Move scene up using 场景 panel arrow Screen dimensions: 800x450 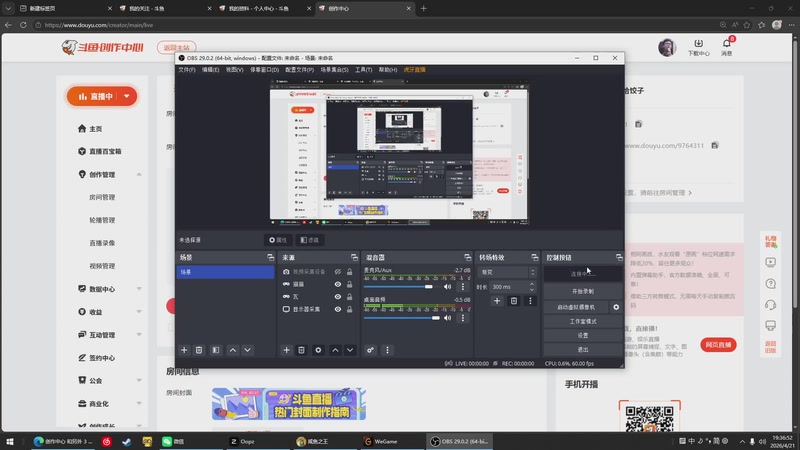[x=233, y=350]
